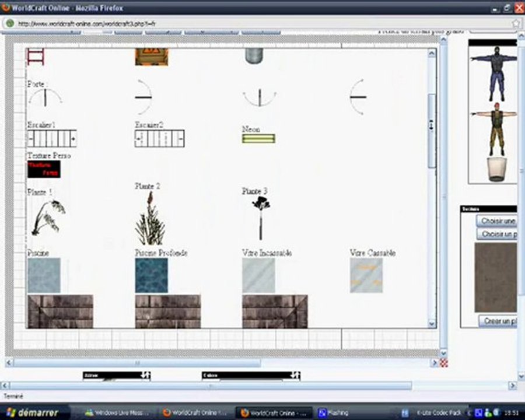525x420 pixels.
Task: Click right arrow of map horizontal scrollbar
Action: tap(435, 363)
